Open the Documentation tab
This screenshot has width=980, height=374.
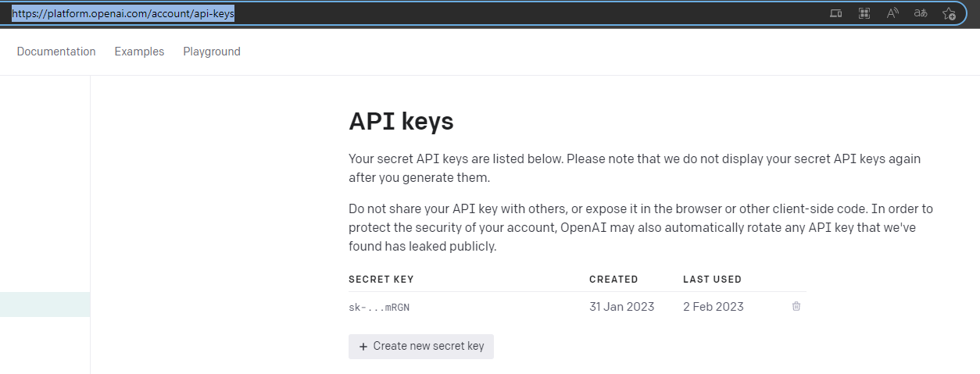tap(56, 52)
